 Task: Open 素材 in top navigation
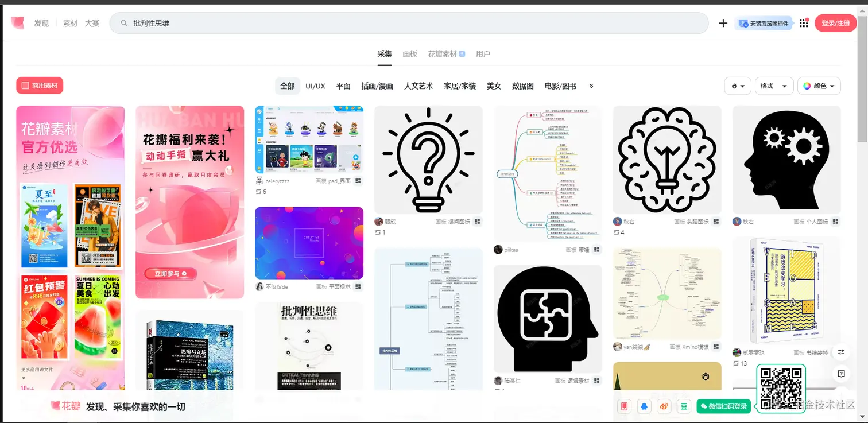click(x=70, y=23)
